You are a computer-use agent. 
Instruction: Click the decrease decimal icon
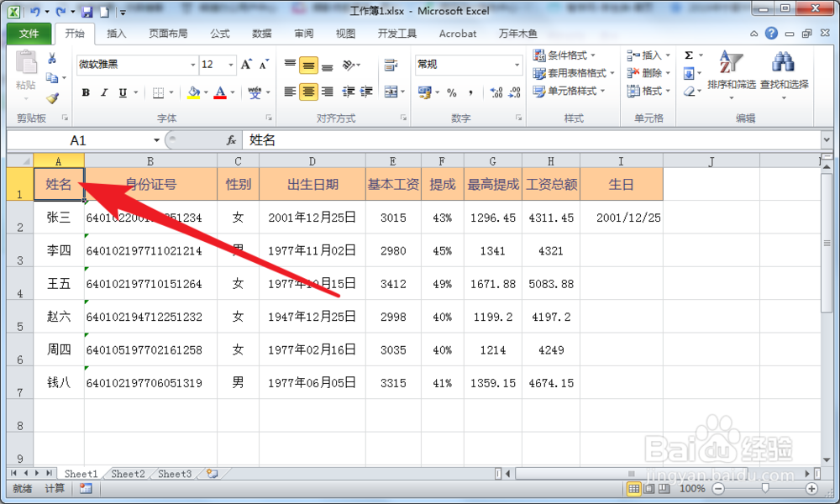(x=514, y=92)
